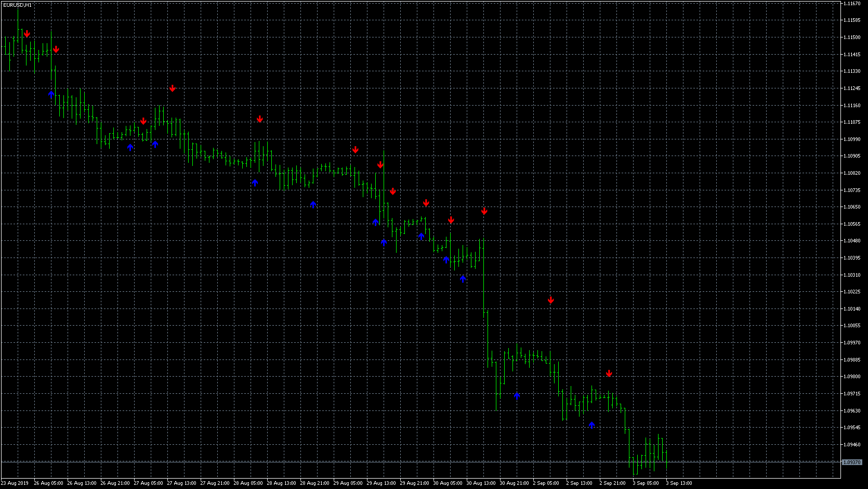Screen dimensions: 868x489
Task: Click the 1.09885 price label
Action: pos(852,359)
